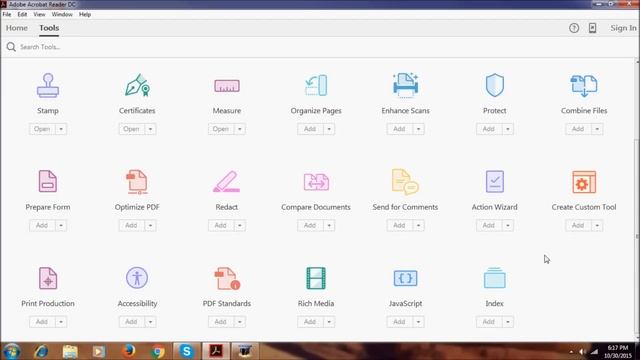Viewport: 640px width, 360px height.
Task: Open the Help menu
Action: tap(85, 14)
